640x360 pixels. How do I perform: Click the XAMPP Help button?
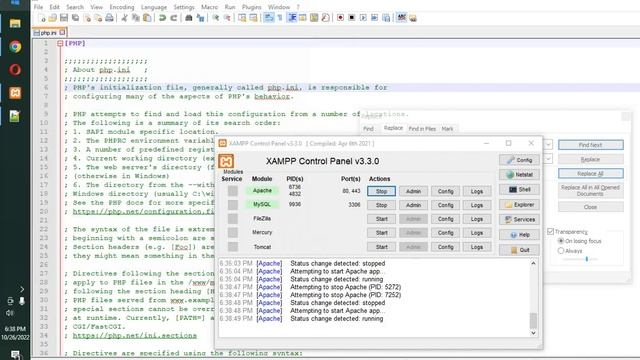click(x=519, y=235)
